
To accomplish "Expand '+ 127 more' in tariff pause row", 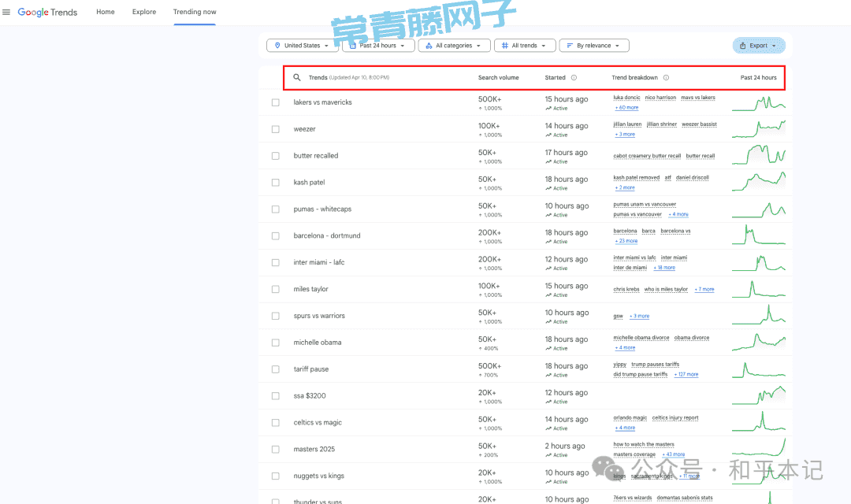I will tap(686, 374).
